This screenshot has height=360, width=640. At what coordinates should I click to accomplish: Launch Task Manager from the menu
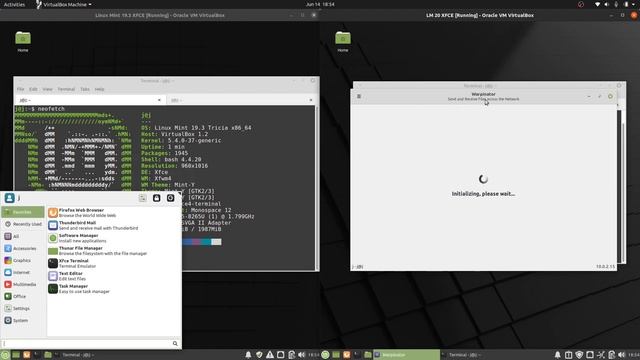113,289
